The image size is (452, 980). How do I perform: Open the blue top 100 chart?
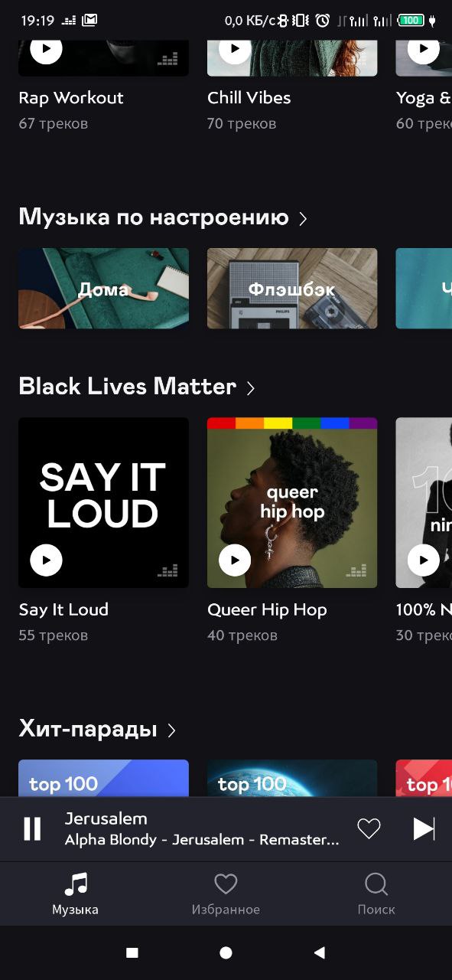click(103, 778)
